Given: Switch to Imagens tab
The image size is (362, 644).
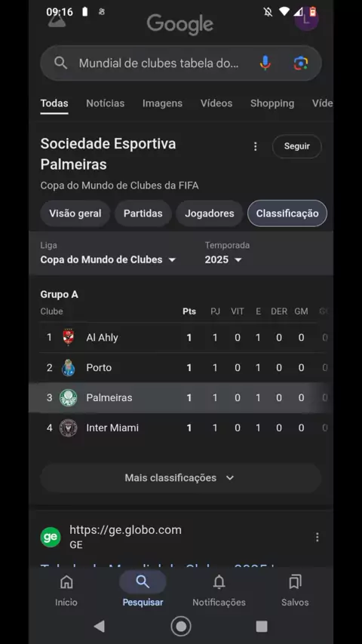Looking at the screenshot, I should coord(162,103).
